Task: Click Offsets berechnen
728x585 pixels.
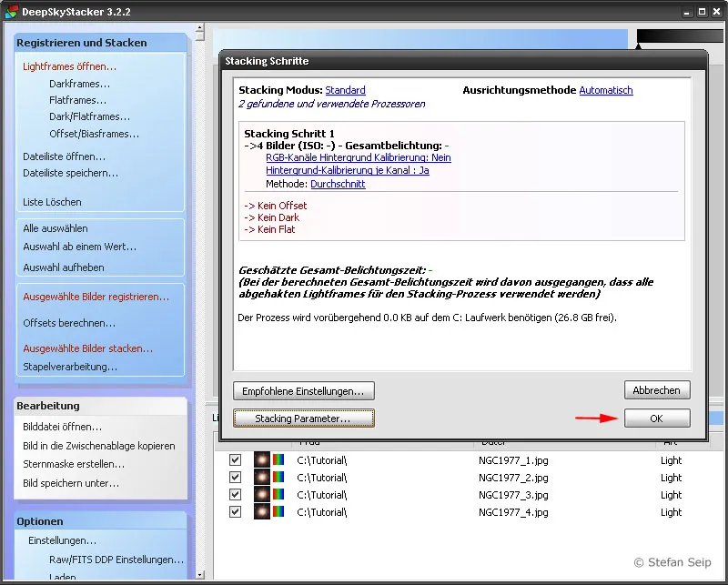Action: [x=69, y=323]
